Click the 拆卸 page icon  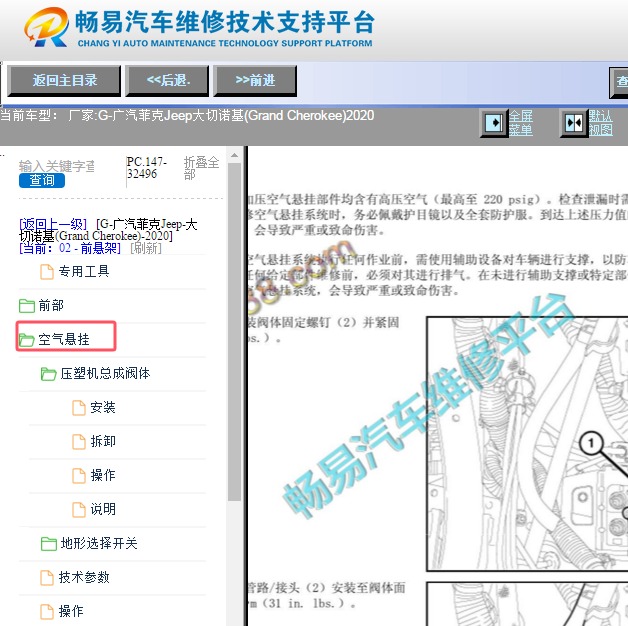79,442
